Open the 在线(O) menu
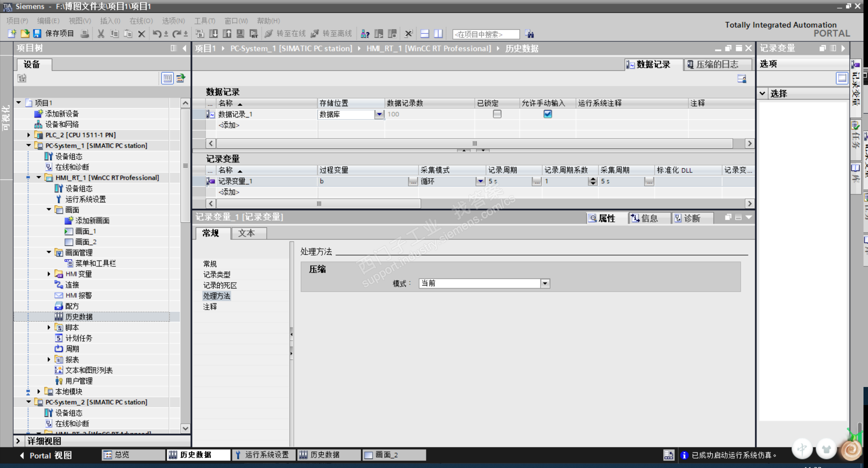Screen dimensions: 868x468 141,21
